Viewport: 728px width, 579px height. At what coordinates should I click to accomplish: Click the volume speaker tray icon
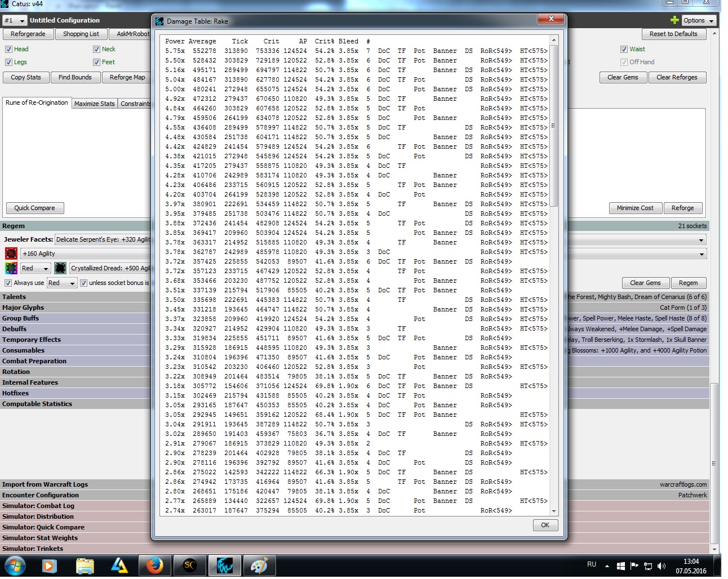tap(662, 566)
